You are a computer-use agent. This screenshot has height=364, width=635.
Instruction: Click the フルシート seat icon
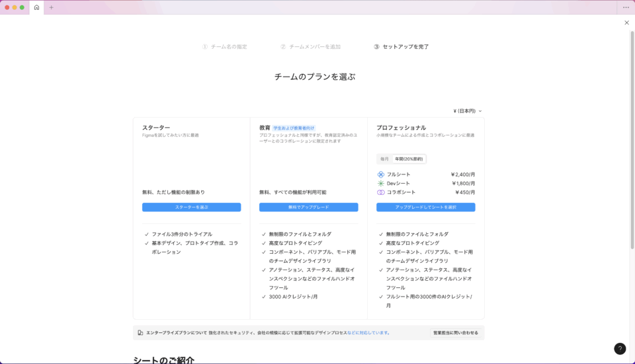381,174
